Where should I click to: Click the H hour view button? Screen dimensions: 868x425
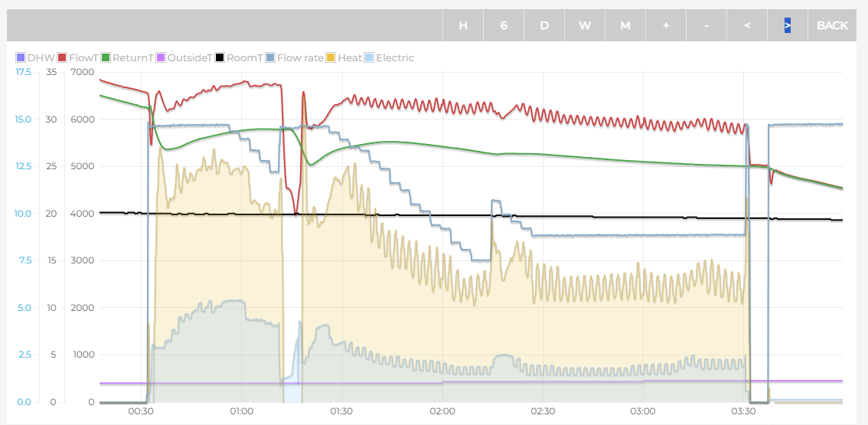coord(463,25)
